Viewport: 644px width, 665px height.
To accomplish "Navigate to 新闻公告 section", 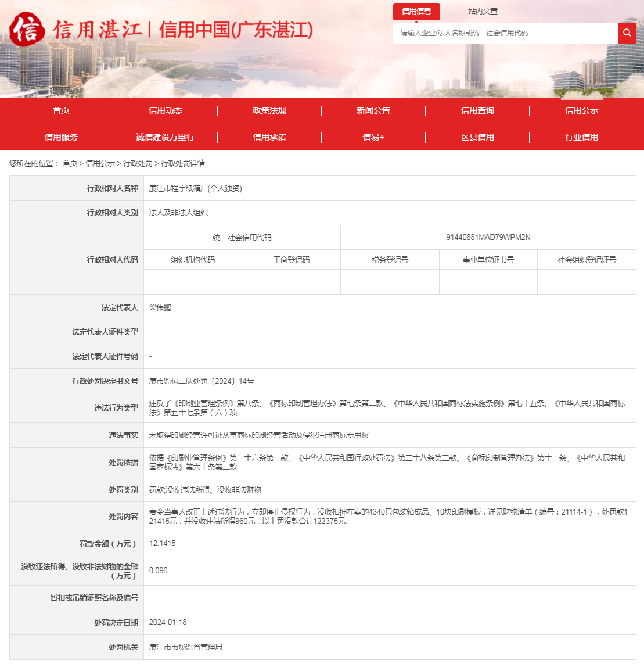I will pyautogui.click(x=373, y=110).
